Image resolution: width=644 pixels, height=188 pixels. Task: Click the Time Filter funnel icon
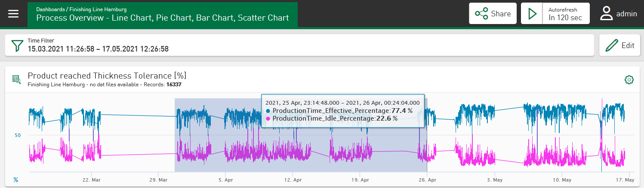click(17, 45)
